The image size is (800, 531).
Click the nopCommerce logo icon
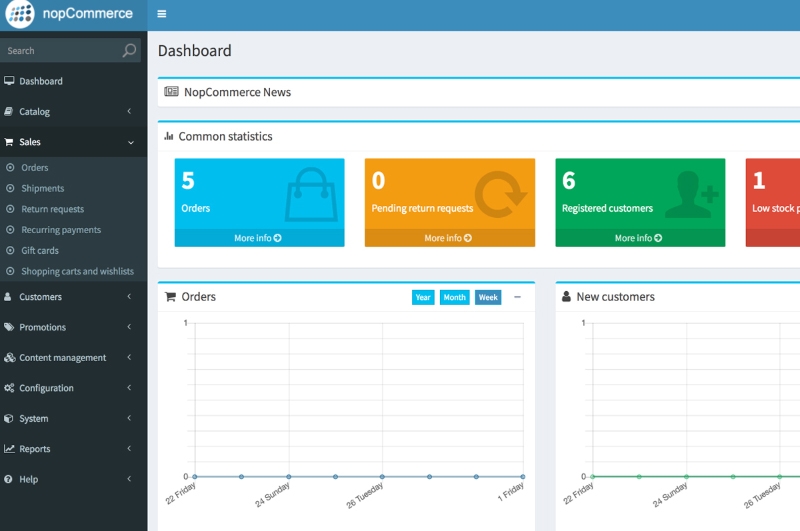[x=20, y=13]
